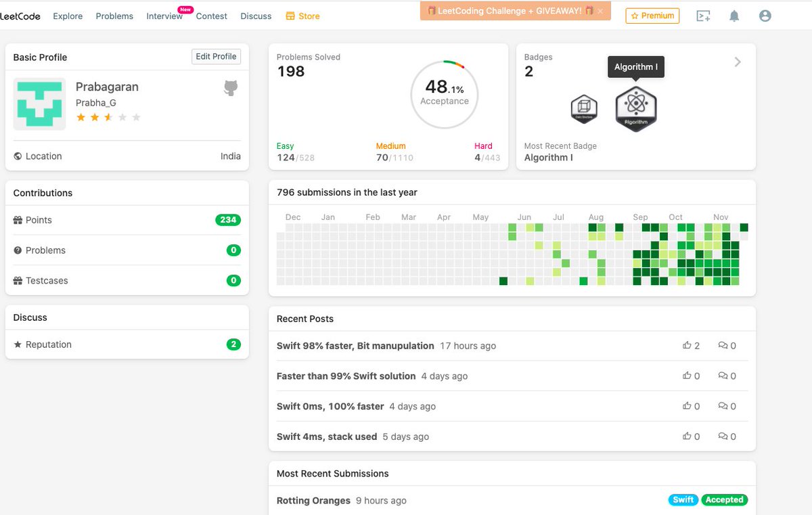Viewport: 812px width, 515px height.
Task: Open post Faster than 99% Swift solution
Action: (x=346, y=376)
